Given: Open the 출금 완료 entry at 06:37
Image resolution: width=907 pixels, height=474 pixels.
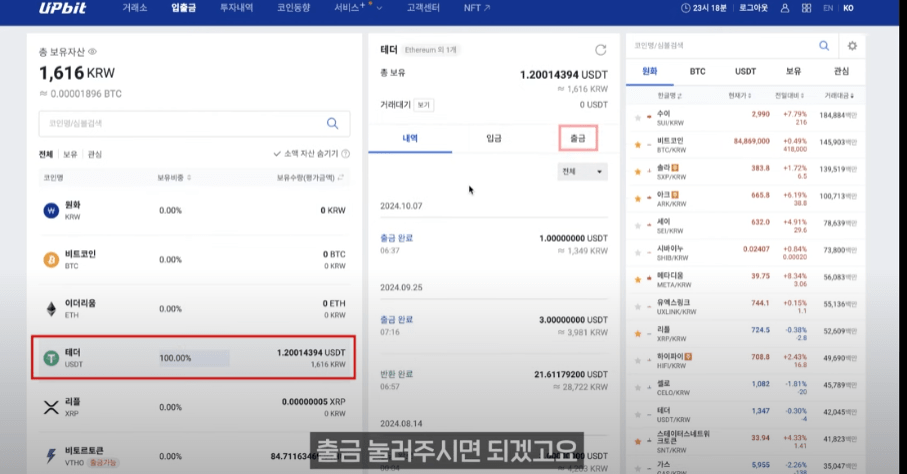Looking at the screenshot, I should [493, 244].
